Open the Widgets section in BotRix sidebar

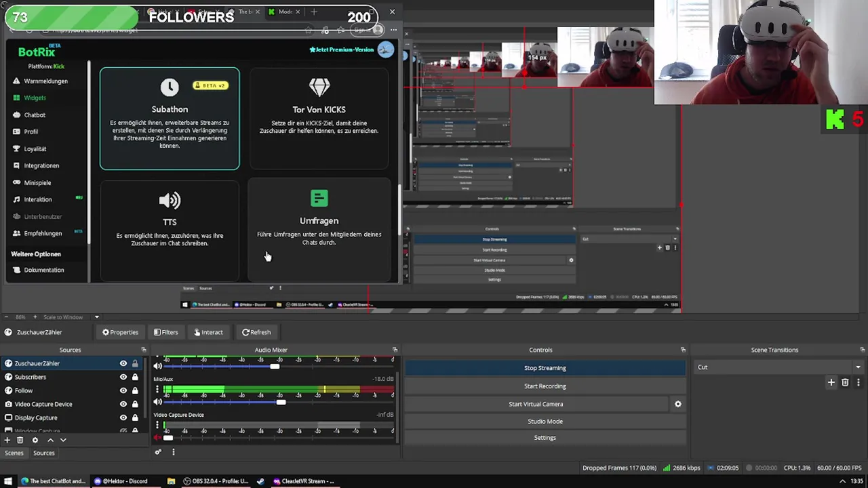pos(35,98)
